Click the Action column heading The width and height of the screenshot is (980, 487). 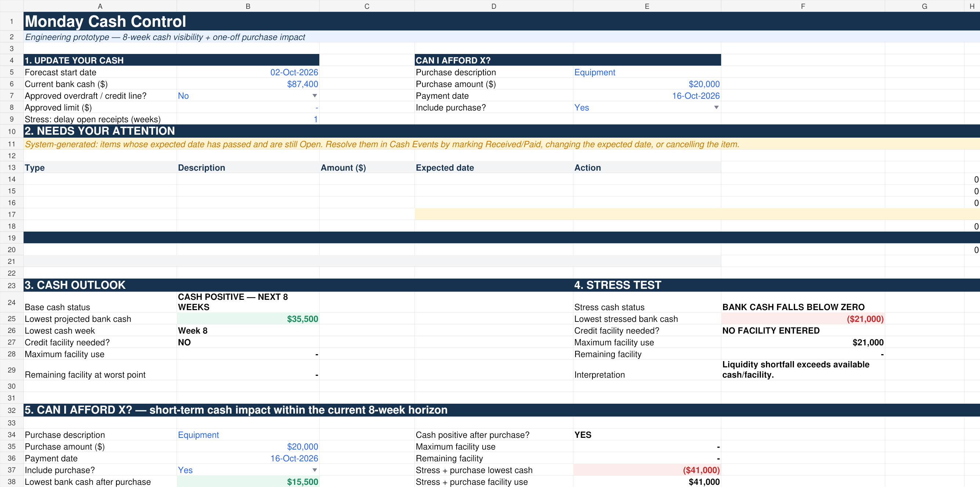click(587, 168)
